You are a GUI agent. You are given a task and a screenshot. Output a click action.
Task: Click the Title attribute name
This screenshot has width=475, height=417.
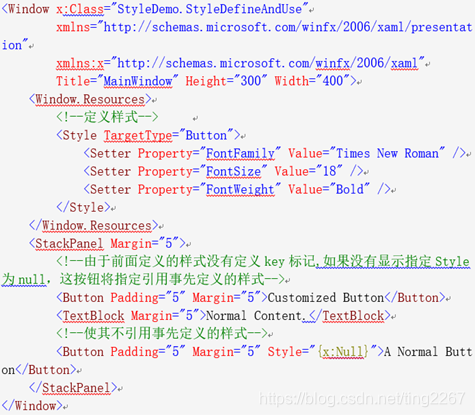tap(73, 81)
